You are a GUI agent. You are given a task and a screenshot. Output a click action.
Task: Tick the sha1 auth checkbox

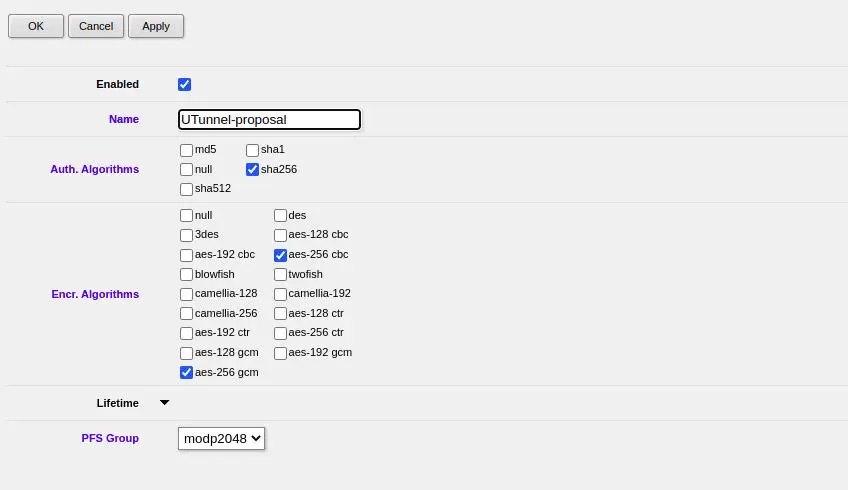[252, 150]
